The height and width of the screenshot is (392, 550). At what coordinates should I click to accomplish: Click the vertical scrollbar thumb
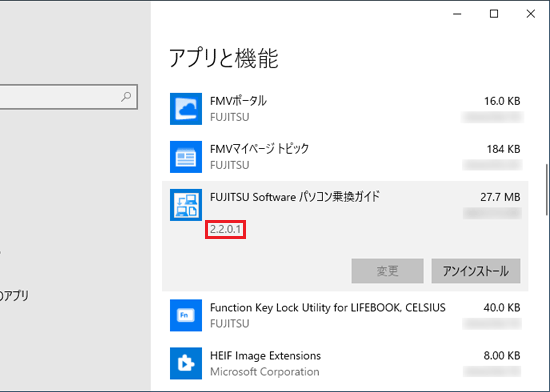(x=547, y=190)
